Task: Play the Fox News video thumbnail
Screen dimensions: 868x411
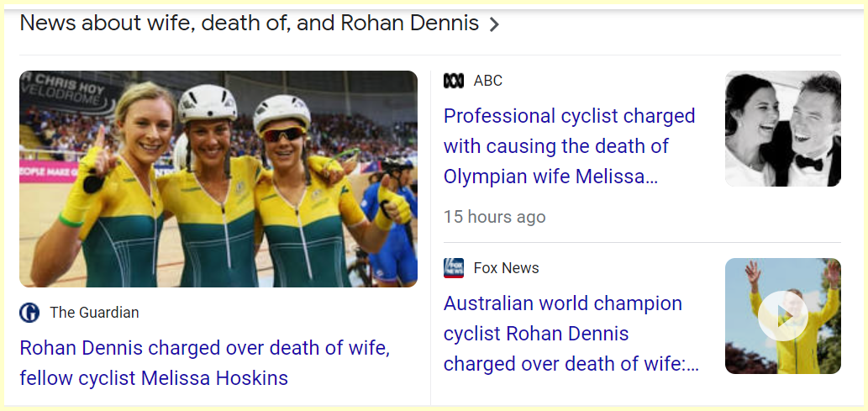Action: 782,316
